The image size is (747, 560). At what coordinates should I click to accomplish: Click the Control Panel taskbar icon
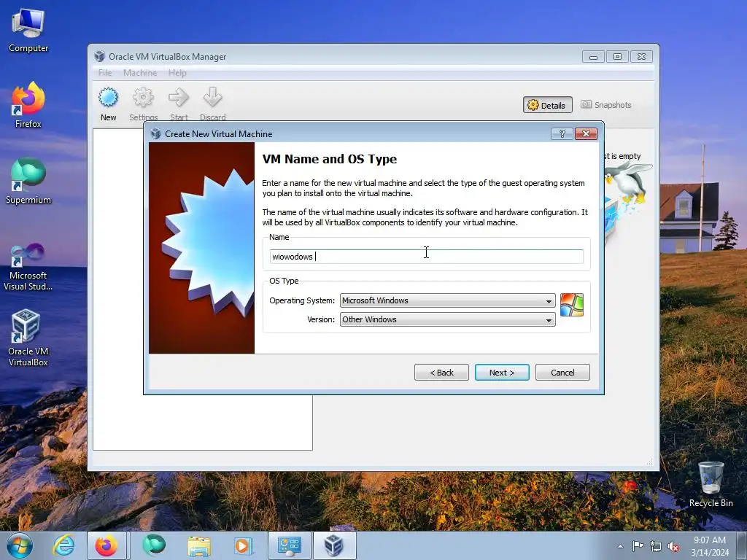[x=289, y=545]
